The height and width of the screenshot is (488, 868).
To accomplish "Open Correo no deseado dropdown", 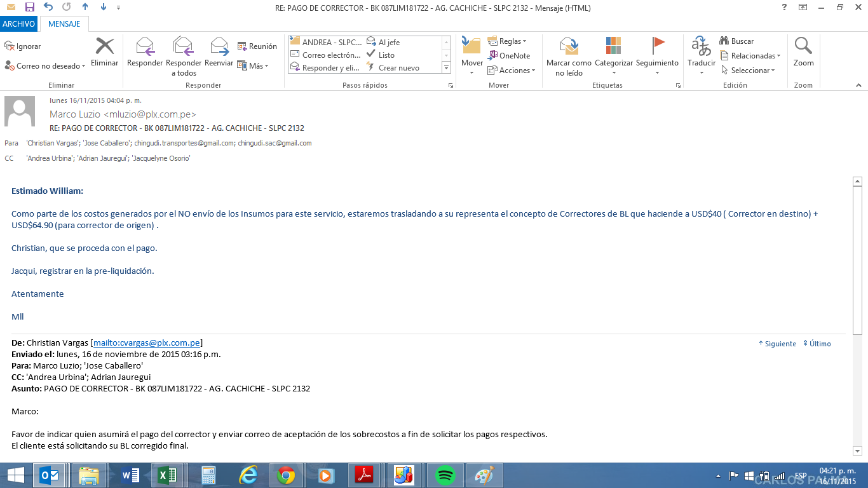I will coord(44,66).
